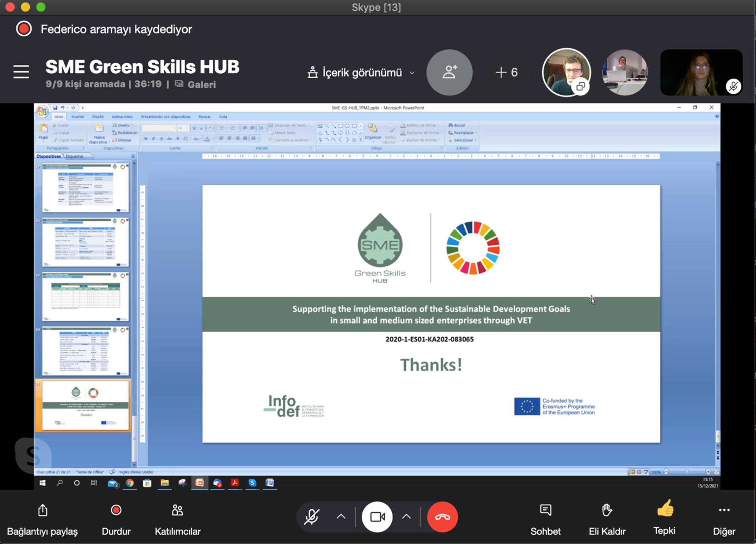End the call with red hang-up button
Viewport: 756px width, 544px height.
[442, 517]
